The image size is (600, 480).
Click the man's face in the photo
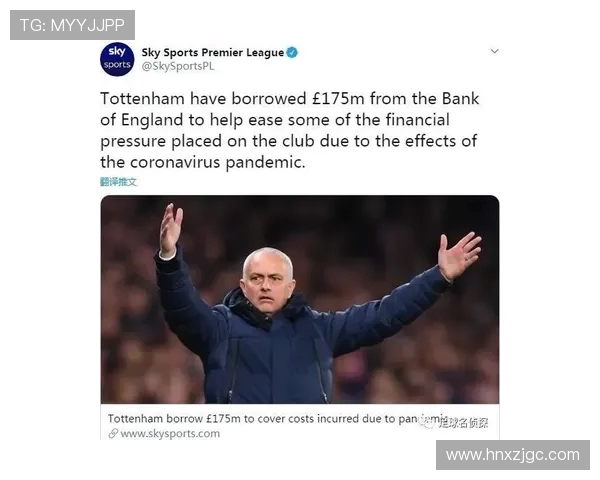point(267,282)
